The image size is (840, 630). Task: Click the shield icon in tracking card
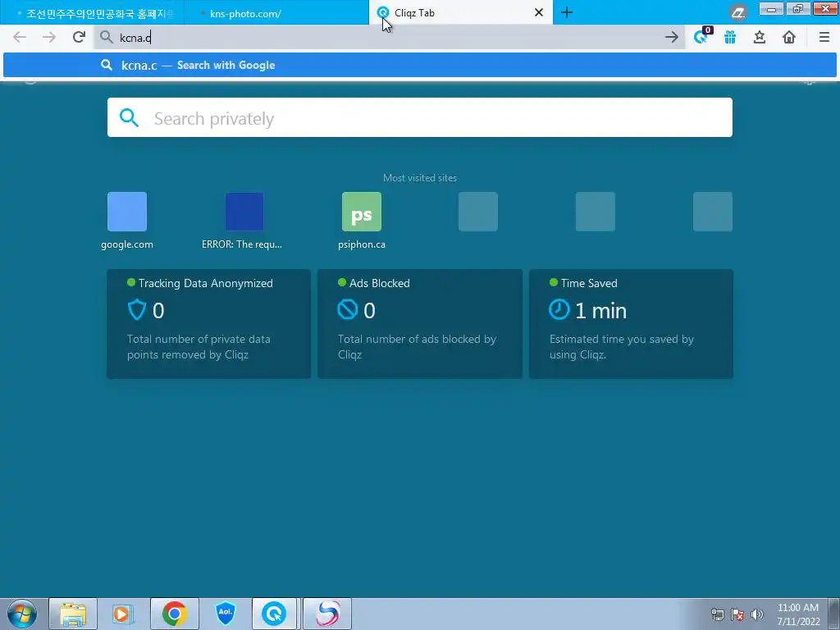[x=137, y=309]
